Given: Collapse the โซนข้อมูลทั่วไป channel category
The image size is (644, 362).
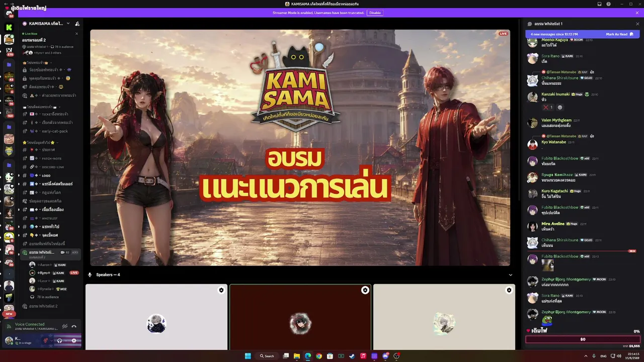Looking at the screenshot, I should [x=41, y=143].
